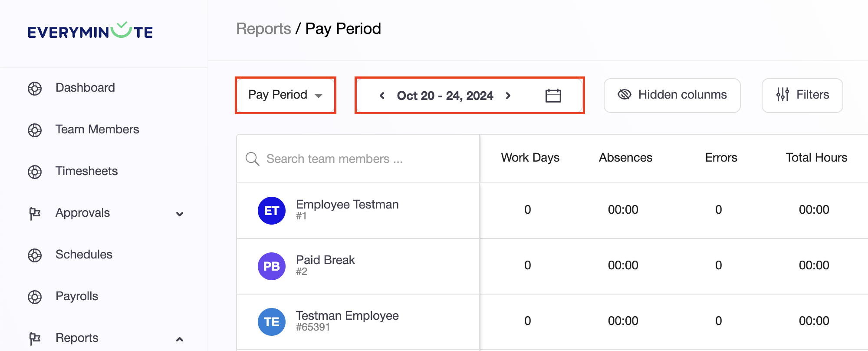Click the TE avatar for Testman Employee
Image resolution: width=868 pixels, height=351 pixels.
tap(272, 322)
